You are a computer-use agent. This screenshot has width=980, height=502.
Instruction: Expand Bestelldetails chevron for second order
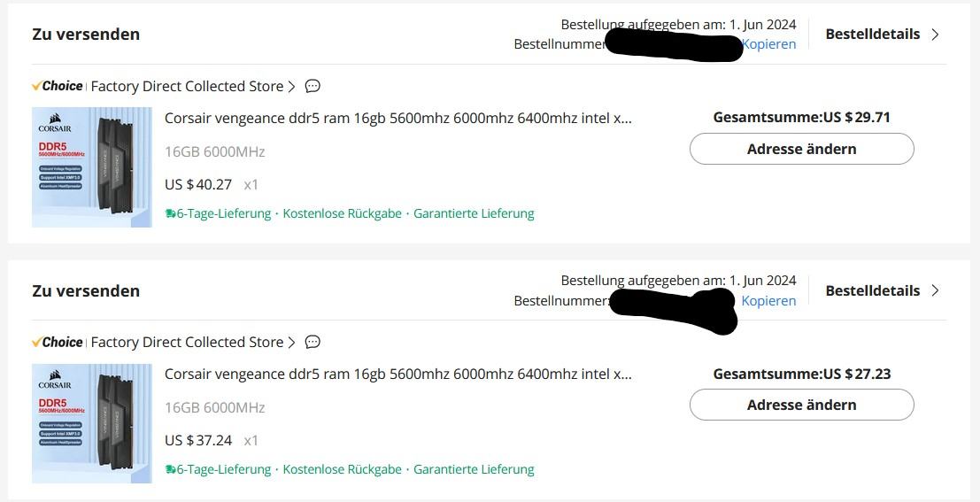pos(936,290)
